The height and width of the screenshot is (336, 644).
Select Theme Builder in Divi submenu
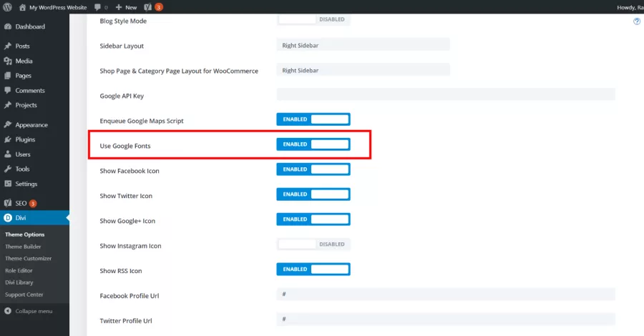[23, 247]
